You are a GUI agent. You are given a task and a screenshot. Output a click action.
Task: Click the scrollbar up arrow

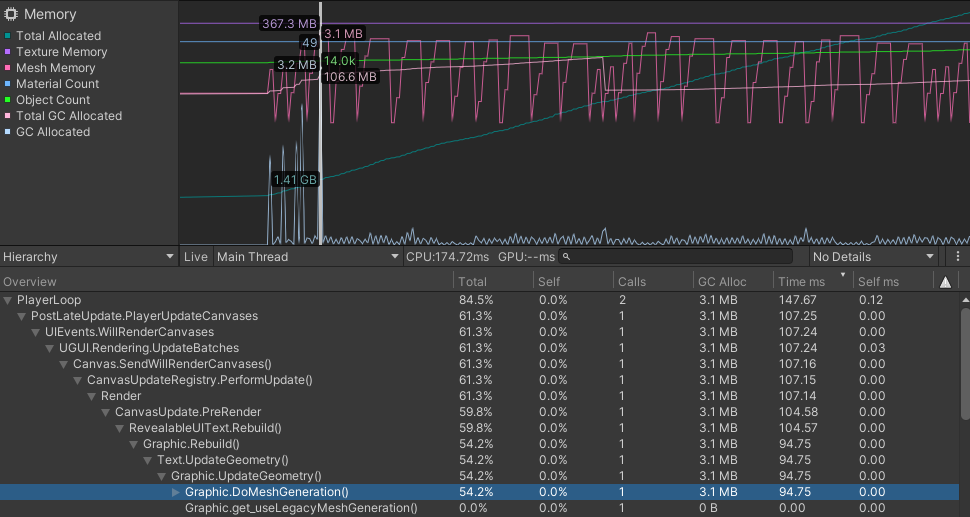pyautogui.click(x=965, y=300)
